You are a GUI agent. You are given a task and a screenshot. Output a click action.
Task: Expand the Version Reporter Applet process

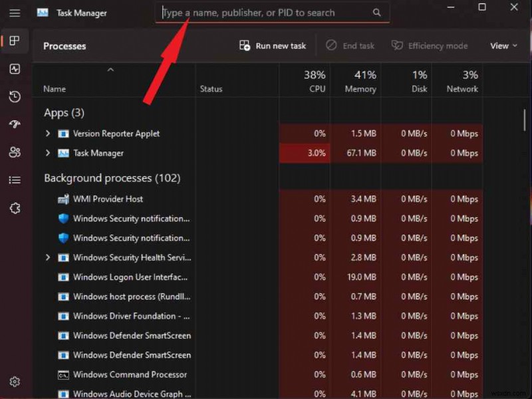click(x=47, y=133)
